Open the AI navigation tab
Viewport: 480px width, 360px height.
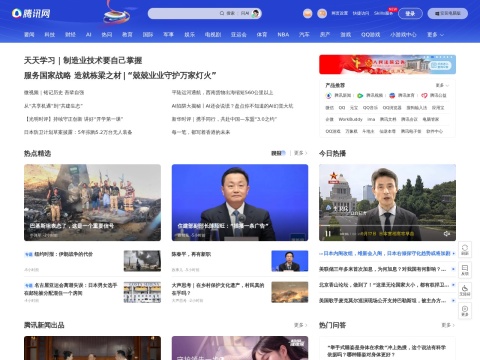pos(89,34)
